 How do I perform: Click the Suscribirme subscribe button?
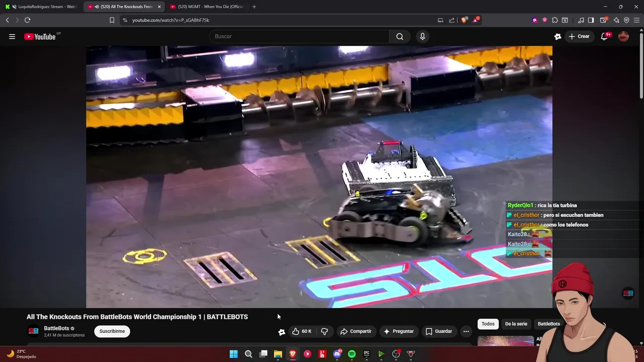pyautogui.click(x=112, y=331)
